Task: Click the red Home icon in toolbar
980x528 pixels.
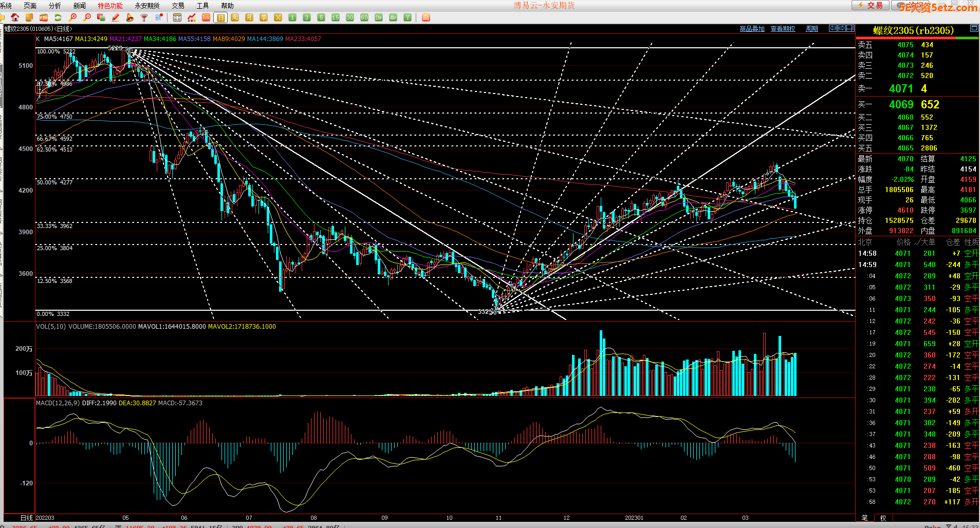Action: coord(15,17)
